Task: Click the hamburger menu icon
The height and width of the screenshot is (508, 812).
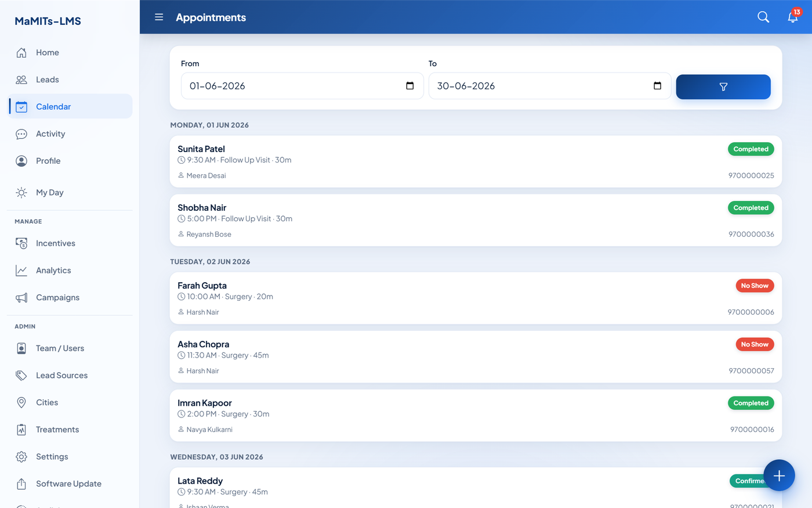Action: click(159, 17)
